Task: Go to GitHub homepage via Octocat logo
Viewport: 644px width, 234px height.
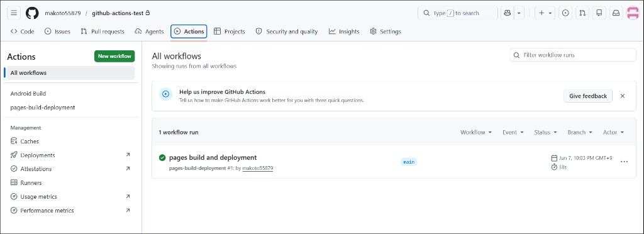Action: coord(32,13)
